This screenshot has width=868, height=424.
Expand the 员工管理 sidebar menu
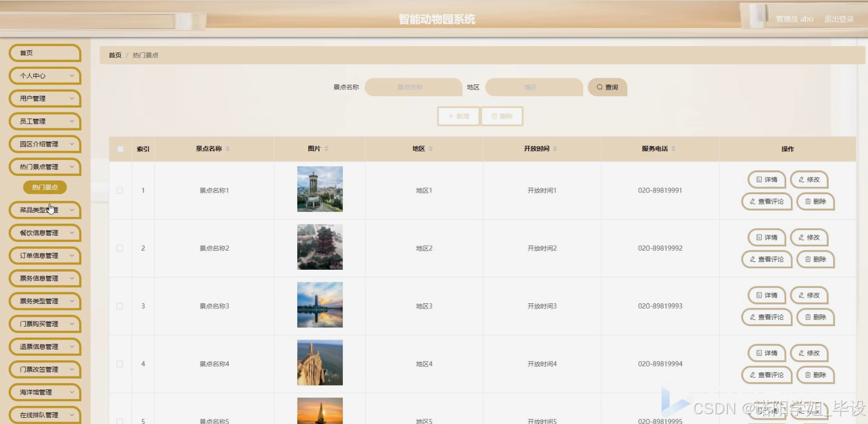coord(45,121)
